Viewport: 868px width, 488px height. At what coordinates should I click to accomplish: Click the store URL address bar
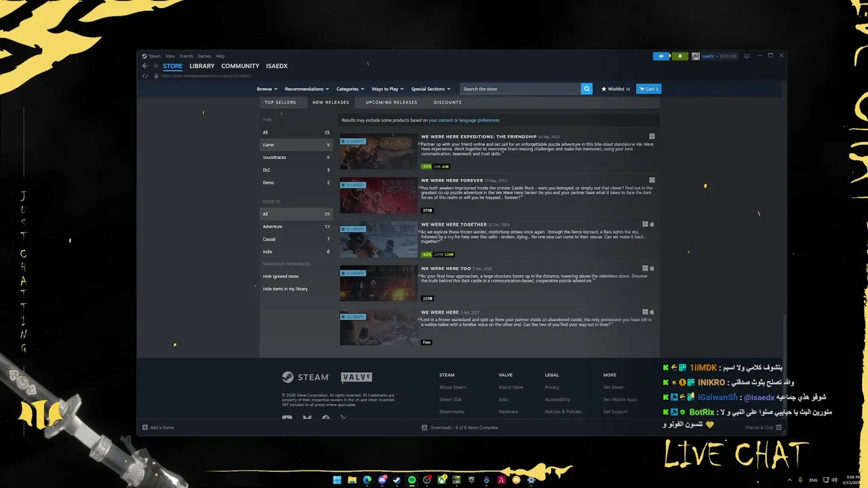pyautogui.click(x=205, y=76)
